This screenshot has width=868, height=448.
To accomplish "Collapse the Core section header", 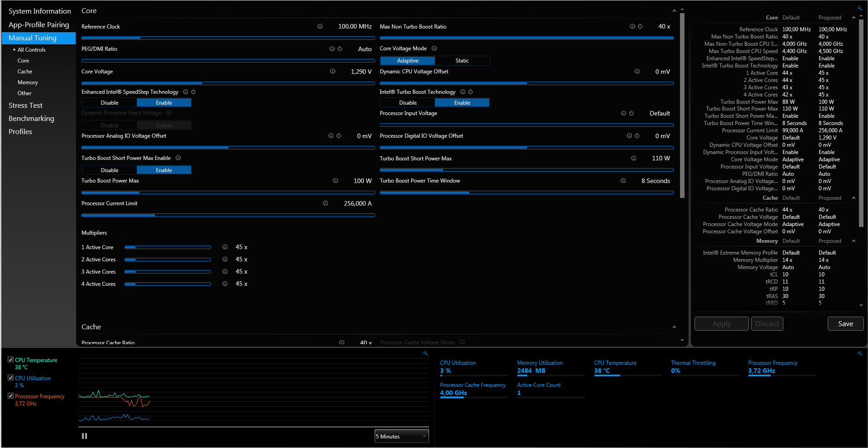I will [674, 11].
